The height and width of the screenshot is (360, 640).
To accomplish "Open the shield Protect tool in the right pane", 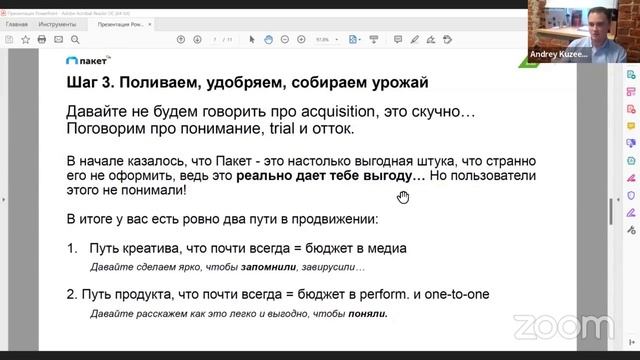I will tap(631, 196).
